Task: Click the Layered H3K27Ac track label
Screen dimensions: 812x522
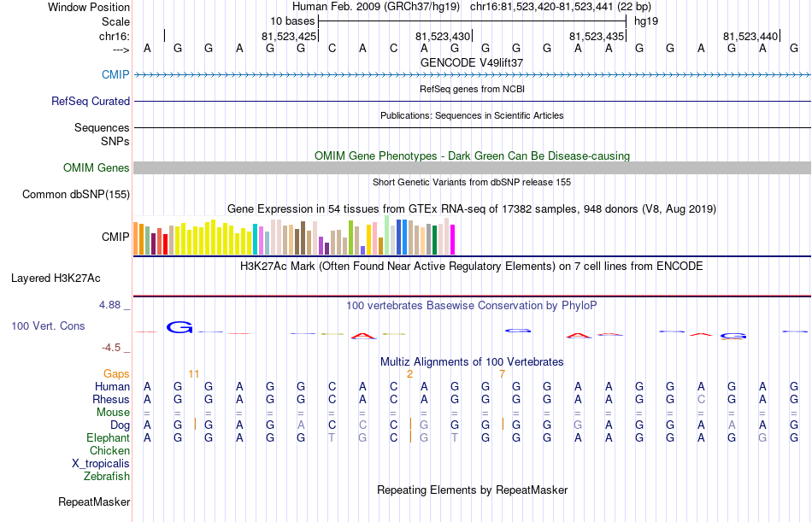Action: [56, 279]
